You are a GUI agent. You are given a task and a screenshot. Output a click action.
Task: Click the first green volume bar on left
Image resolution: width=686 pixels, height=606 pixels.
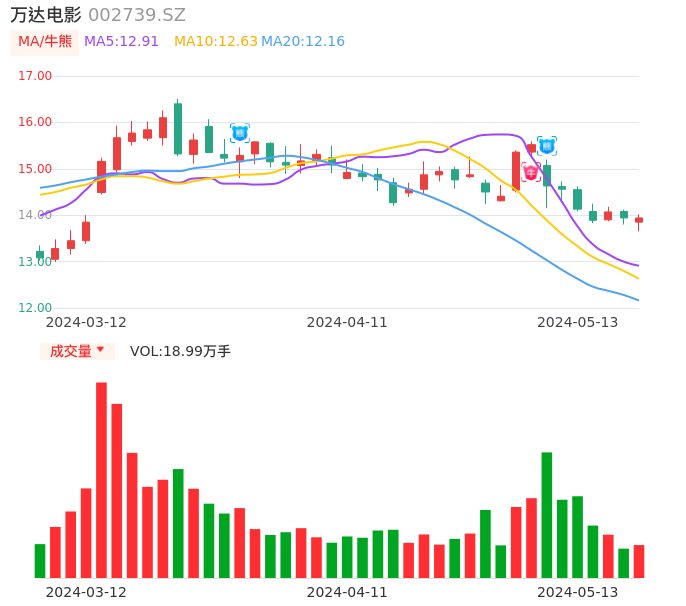click(x=40, y=561)
